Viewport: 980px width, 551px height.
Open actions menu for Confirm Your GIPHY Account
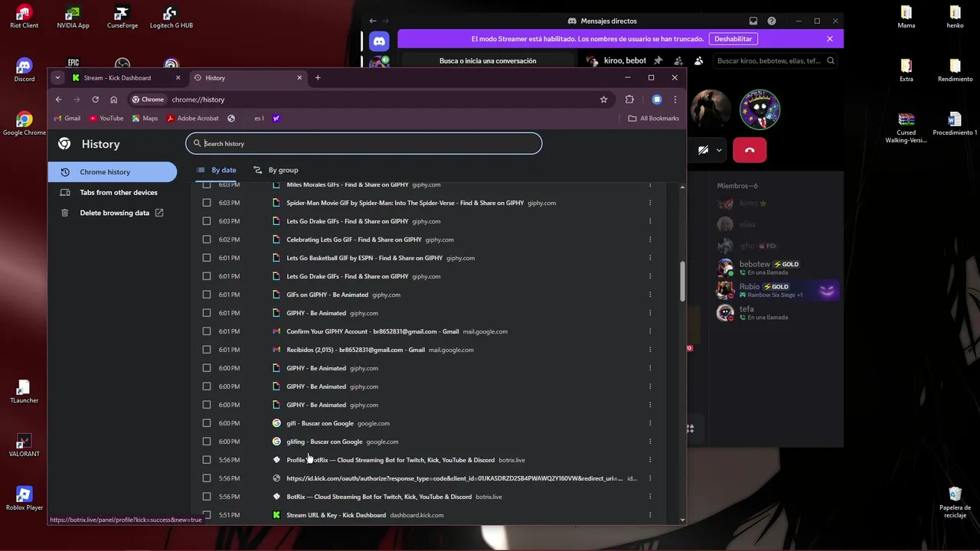(650, 331)
